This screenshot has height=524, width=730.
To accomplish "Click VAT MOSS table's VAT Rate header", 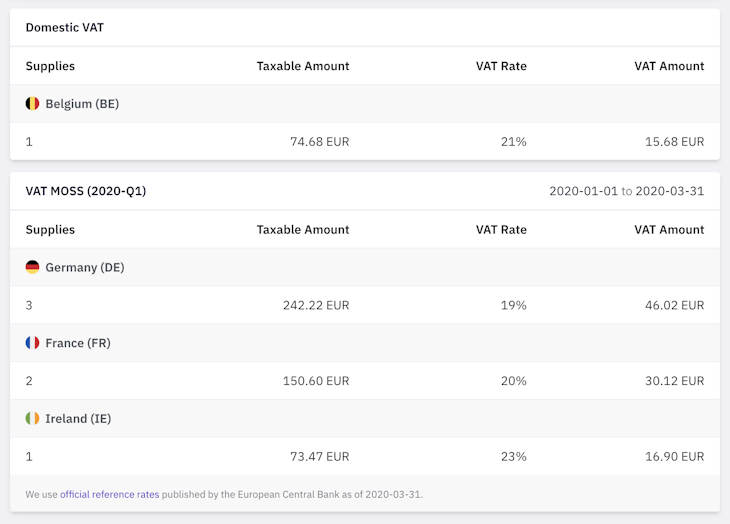I will coord(501,229).
